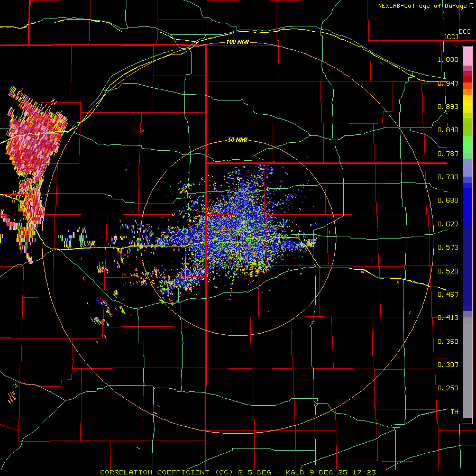Click the Correlation Coefficient caption at bottom
Image resolution: width=476 pixels, height=476 pixels.
point(239,472)
